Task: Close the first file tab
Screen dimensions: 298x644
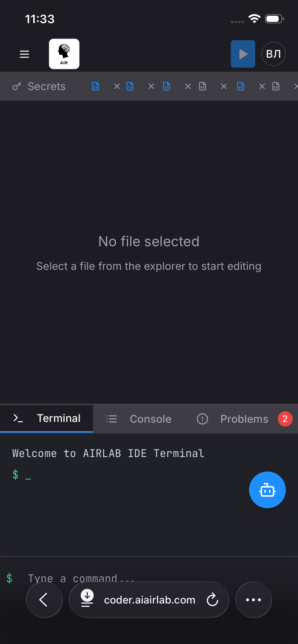Action: click(x=117, y=86)
